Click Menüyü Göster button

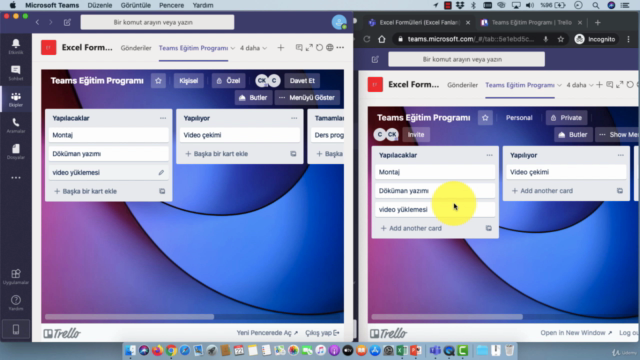click(307, 98)
